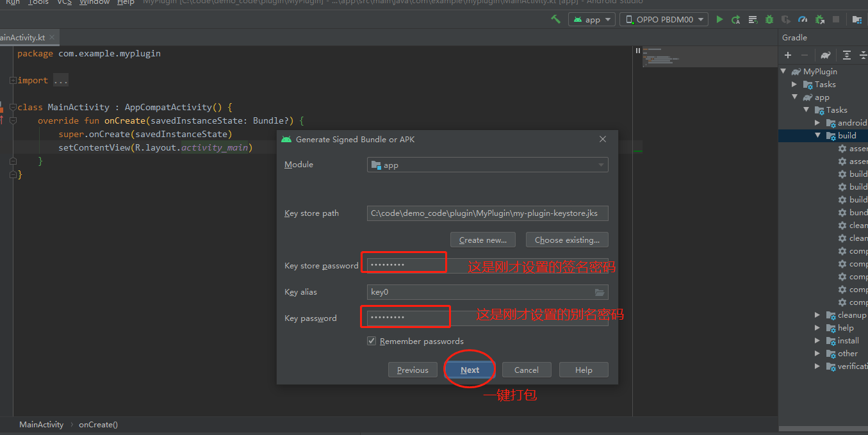The width and height of the screenshot is (868, 435).
Task: Click MainActivity in the breadcrumb bar
Action: point(42,424)
